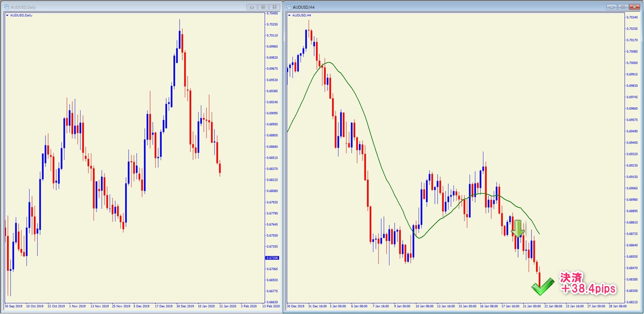
Task: Click the AUDUSD,Daily title bar text
Action: pyautogui.click(x=23, y=7)
